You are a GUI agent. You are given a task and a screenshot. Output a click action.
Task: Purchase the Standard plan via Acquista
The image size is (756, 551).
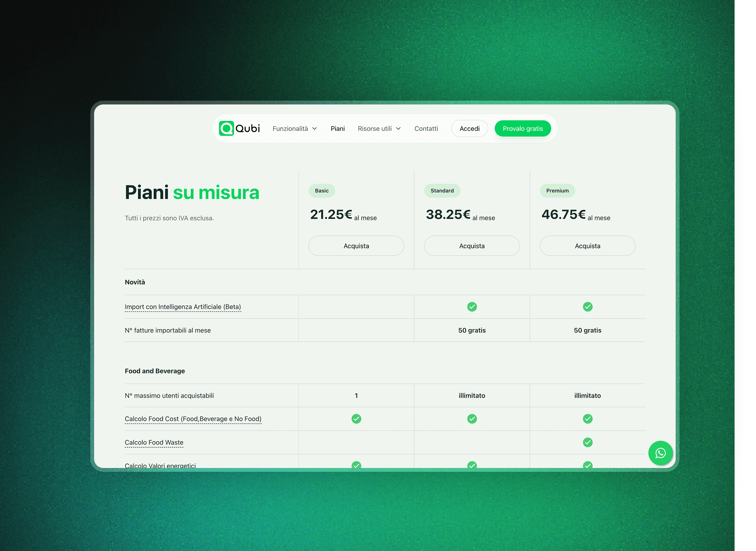(472, 246)
